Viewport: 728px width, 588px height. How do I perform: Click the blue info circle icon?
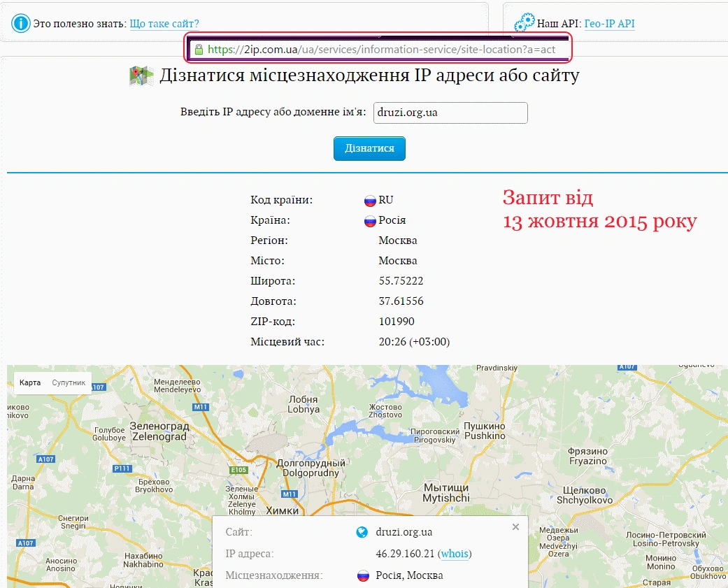click(20, 23)
